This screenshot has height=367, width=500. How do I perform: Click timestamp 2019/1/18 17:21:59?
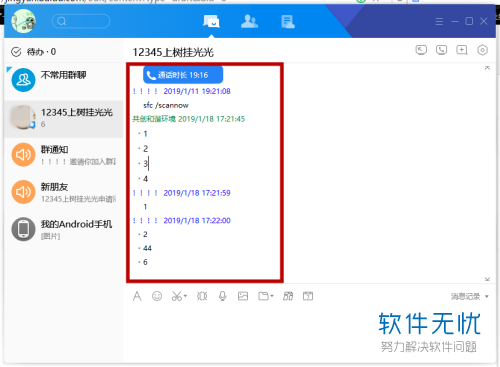pos(197,193)
